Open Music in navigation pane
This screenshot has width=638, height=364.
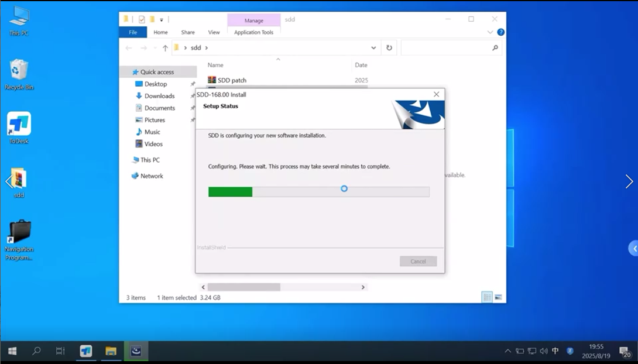coord(152,132)
